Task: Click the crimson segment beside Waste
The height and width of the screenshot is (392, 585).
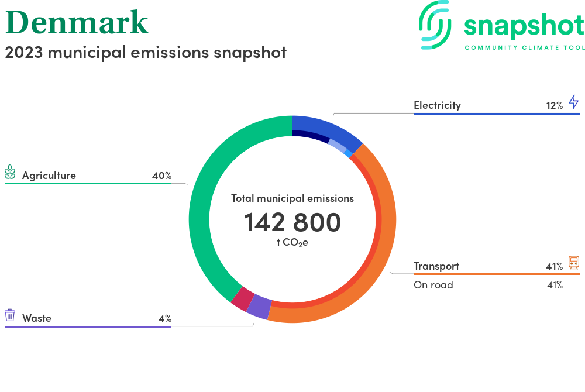Action: pyautogui.click(x=242, y=298)
